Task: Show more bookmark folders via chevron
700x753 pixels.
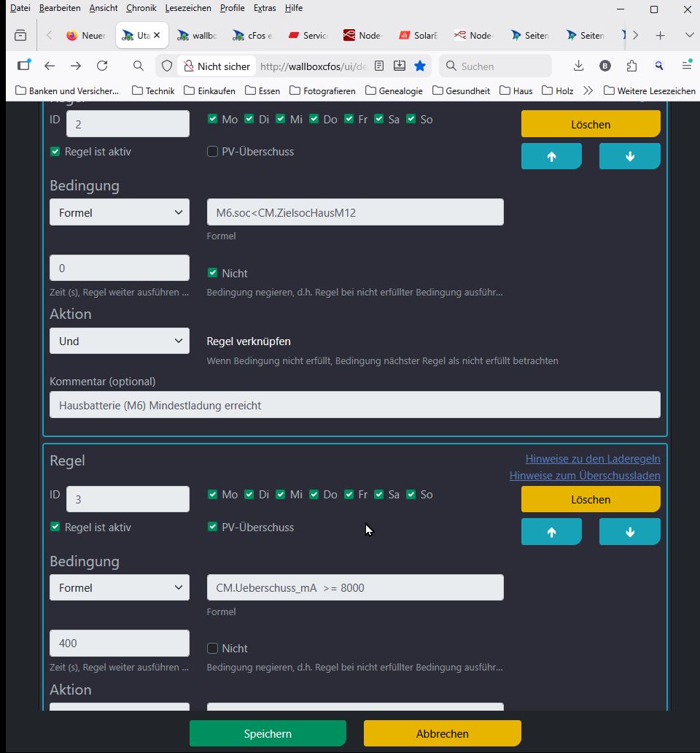Action: click(x=588, y=91)
